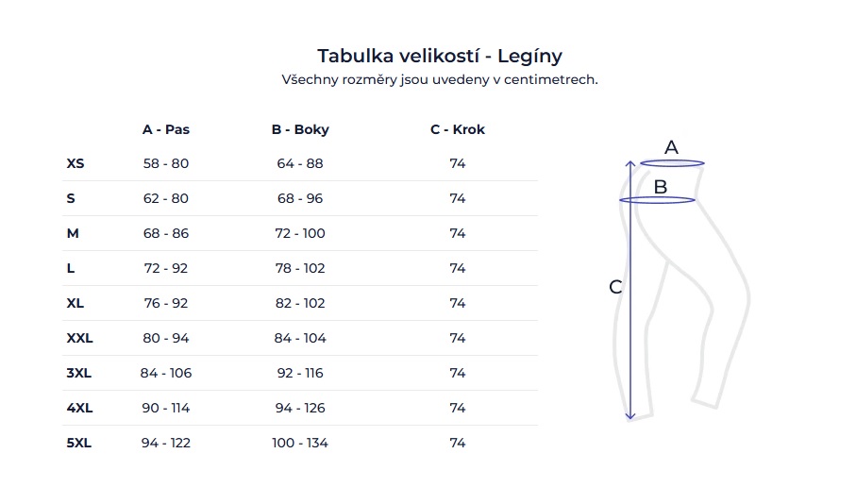The image size is (856, 504).
Task: Select the XXL size row label
Action: (x=80, y=338)
